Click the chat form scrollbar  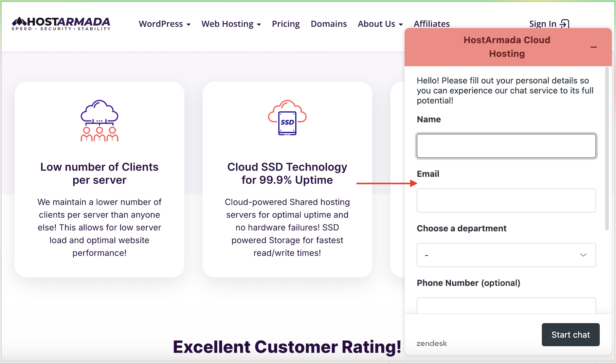[607, 149]
